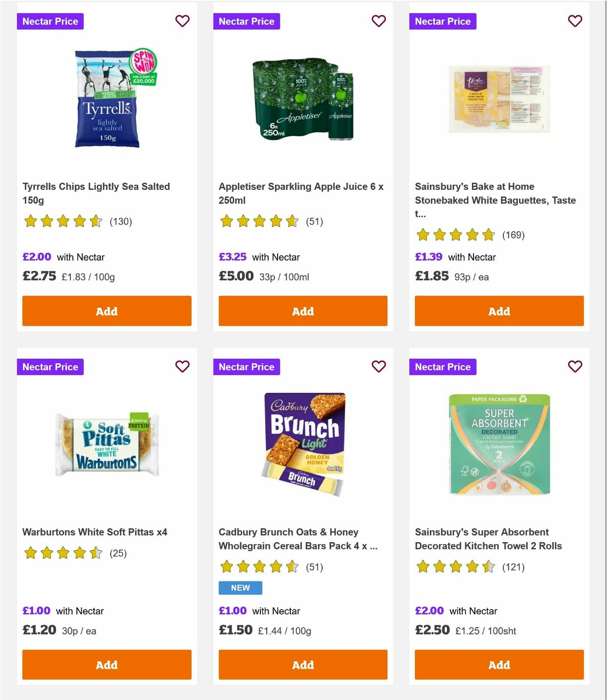607x700 pixels.
Task: Click the Nectar Price badge on Tyrrells Chips
Action: 50,21
